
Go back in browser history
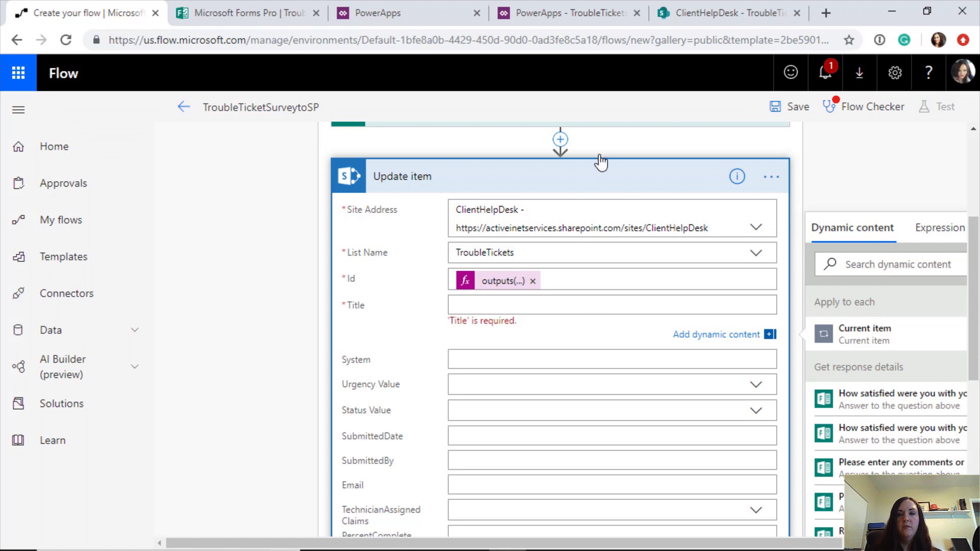17,40
